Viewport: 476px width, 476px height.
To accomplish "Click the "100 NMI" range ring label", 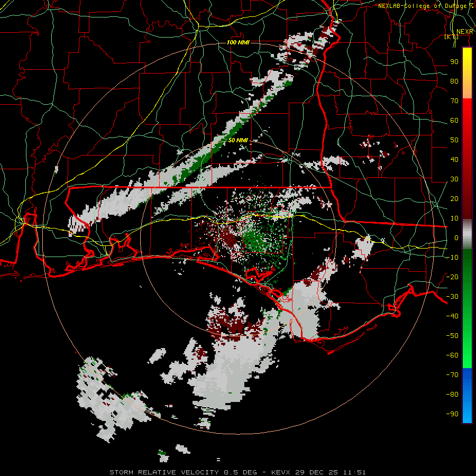I will (x=239, y=42).
